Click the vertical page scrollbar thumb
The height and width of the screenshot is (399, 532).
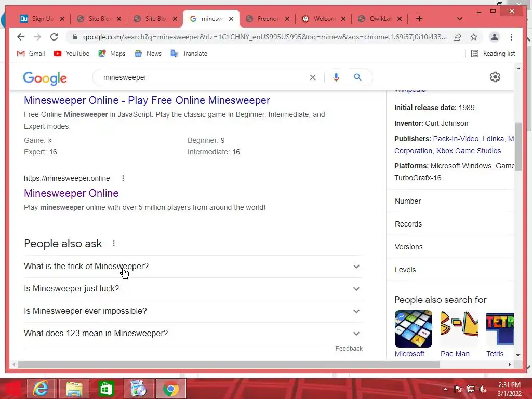518,147
